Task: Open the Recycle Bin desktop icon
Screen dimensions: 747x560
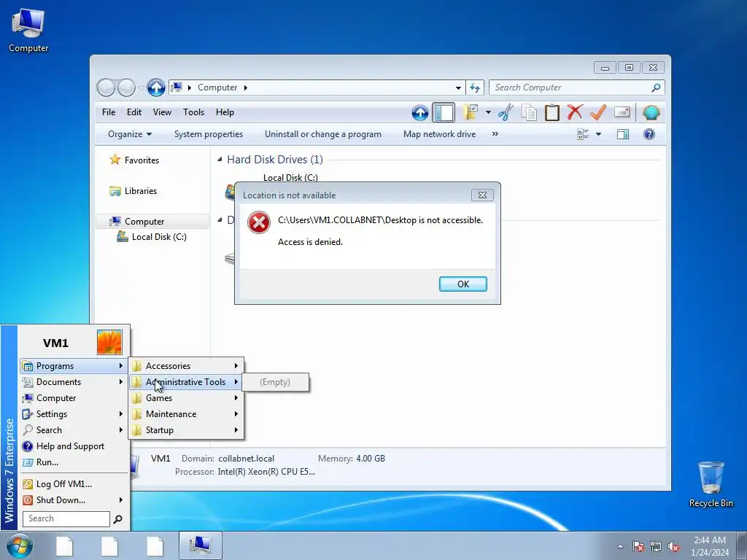Action: [711, 484]
